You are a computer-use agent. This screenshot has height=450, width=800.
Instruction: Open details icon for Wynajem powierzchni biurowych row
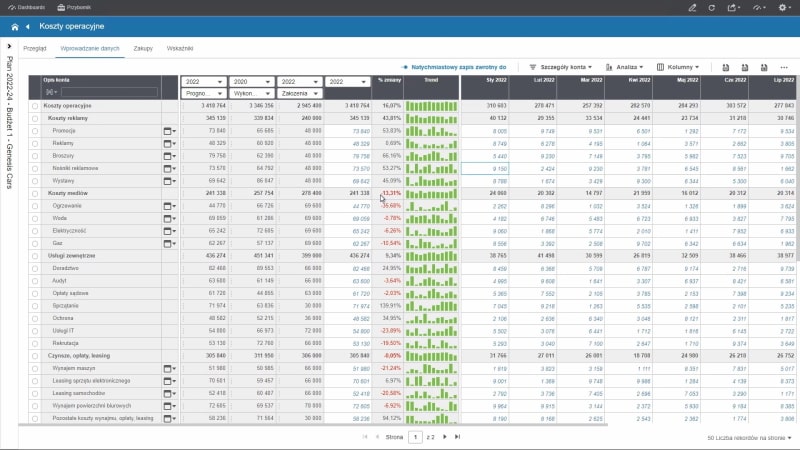pos(169,406)
